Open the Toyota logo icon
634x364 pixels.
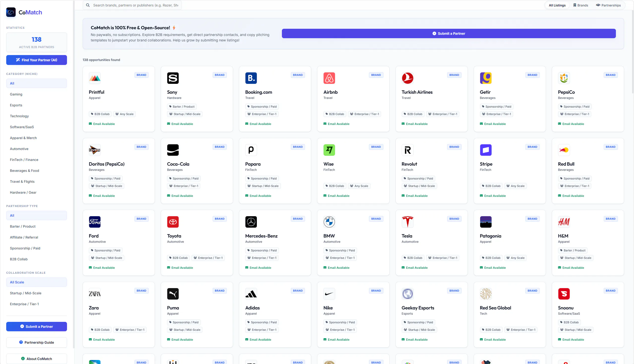coord(173,222)
